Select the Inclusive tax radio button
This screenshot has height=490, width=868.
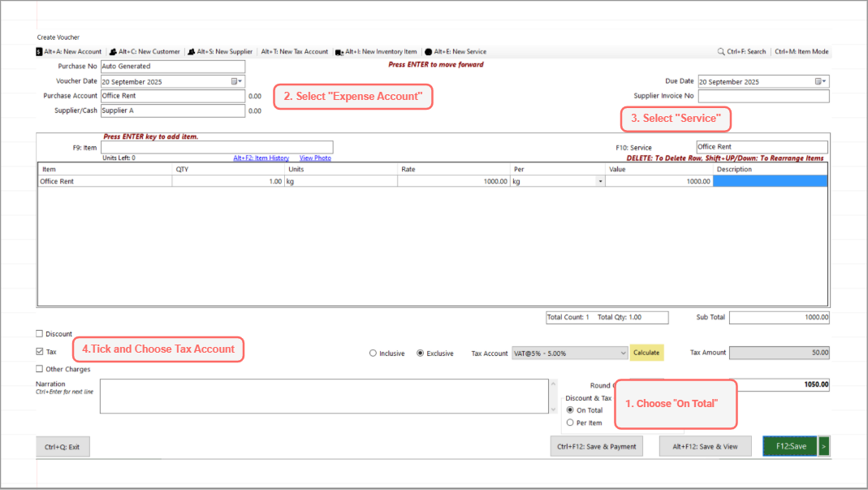[x=374, y=353]
